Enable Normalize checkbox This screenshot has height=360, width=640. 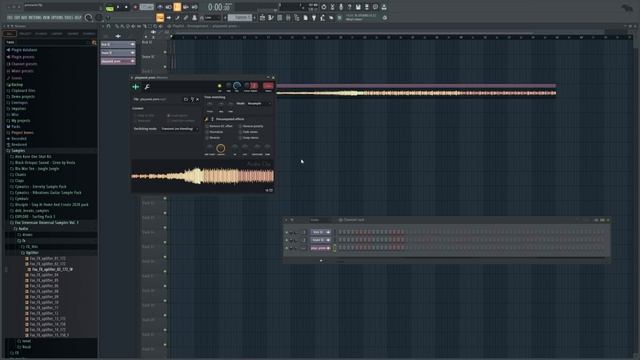tap(207, 132)
